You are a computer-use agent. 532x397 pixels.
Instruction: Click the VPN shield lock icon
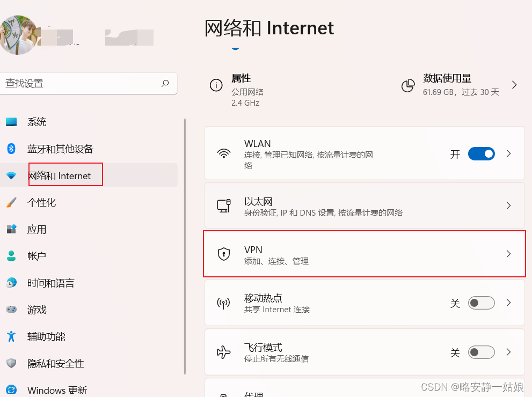(x=223, y=254)
